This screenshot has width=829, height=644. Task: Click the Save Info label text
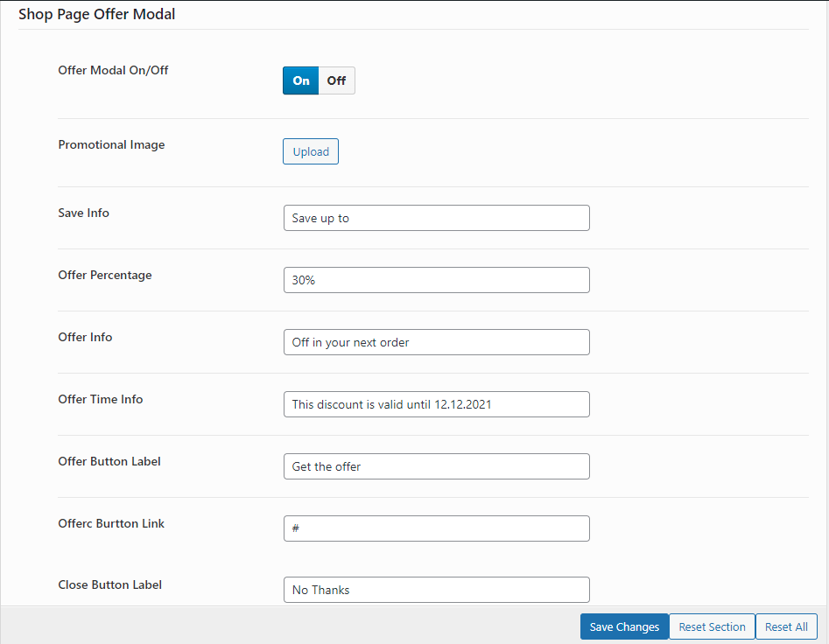[83, 213]
